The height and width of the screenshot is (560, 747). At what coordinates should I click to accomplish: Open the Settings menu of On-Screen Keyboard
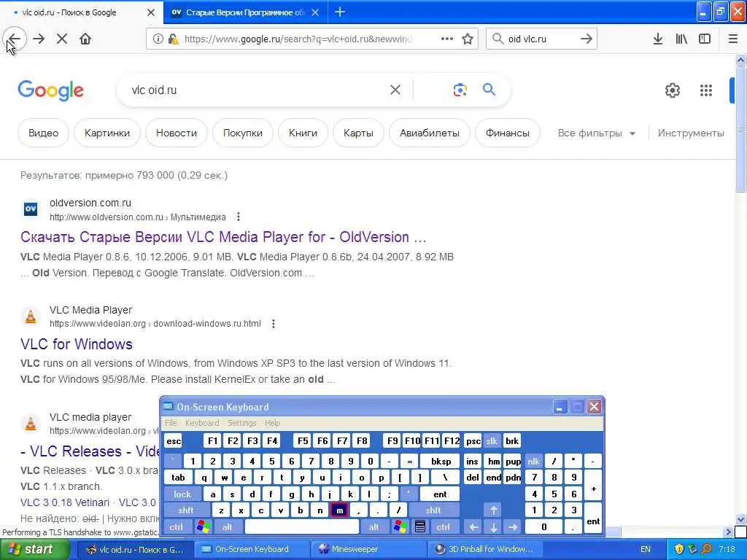(x=242, y=423)
